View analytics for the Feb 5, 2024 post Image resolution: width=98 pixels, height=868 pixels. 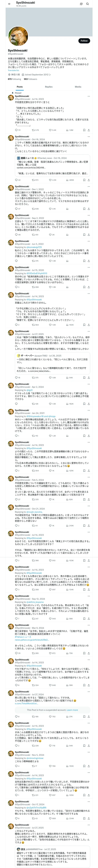click(x=68, y=499)
